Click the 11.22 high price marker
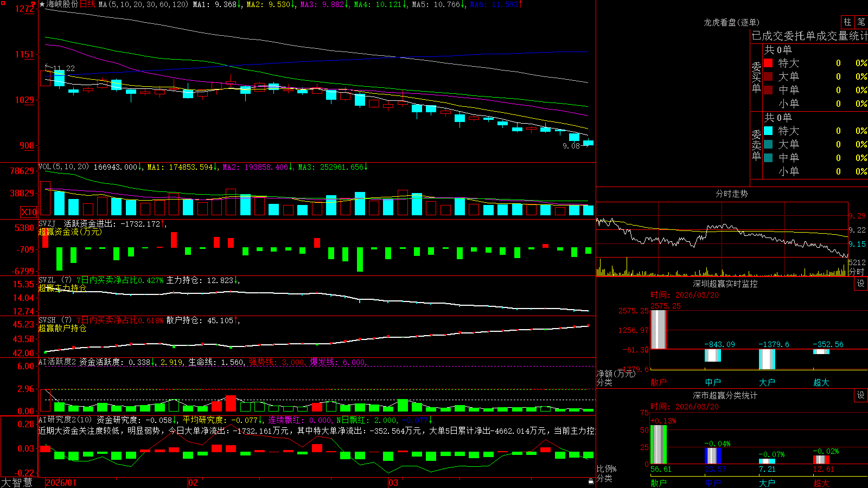The image size is (868, 488). (x=64, y=68)
